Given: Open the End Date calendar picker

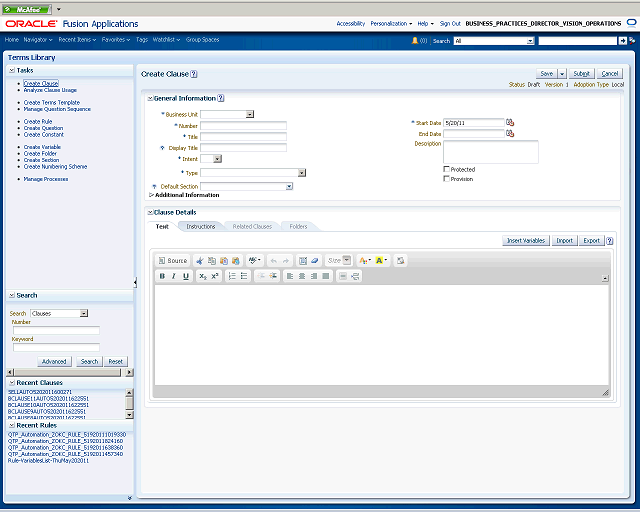Looking at the screenshot, I should coord(510,133).
